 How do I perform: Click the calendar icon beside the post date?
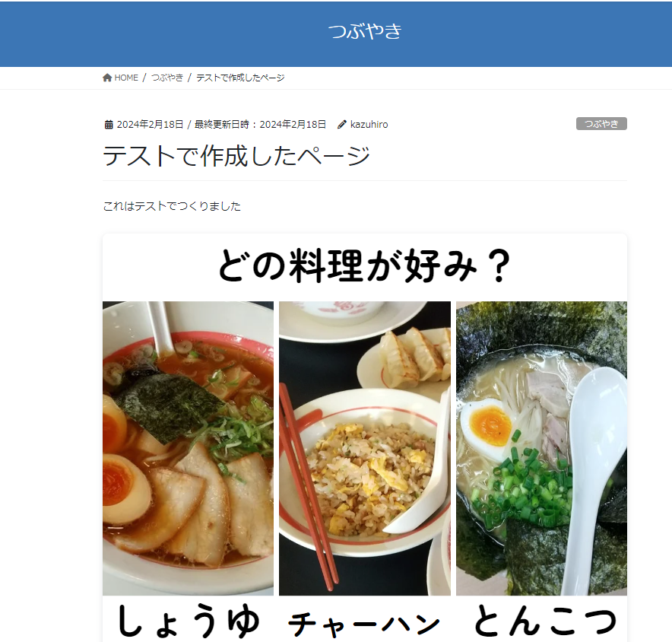click(x=109, y=125)
